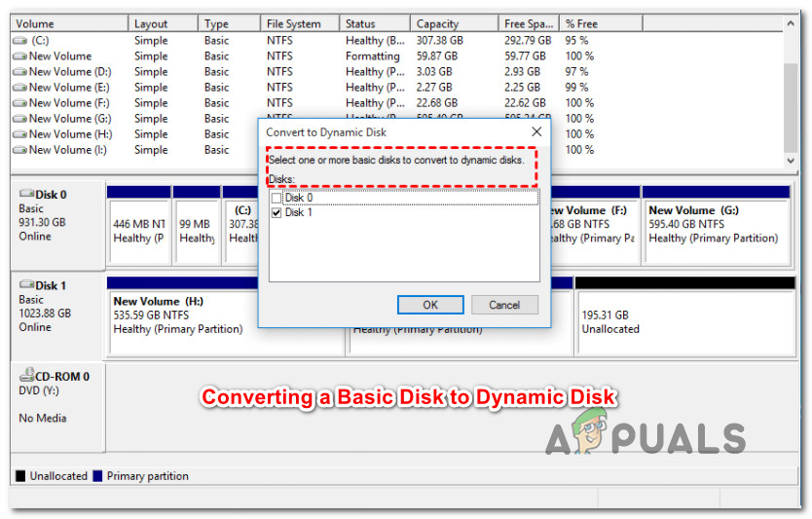Image resolution: width=812 pixels, height=519 pixels.
Task: Click the volume list scroll down arrow
Action: tap(791, 161)
